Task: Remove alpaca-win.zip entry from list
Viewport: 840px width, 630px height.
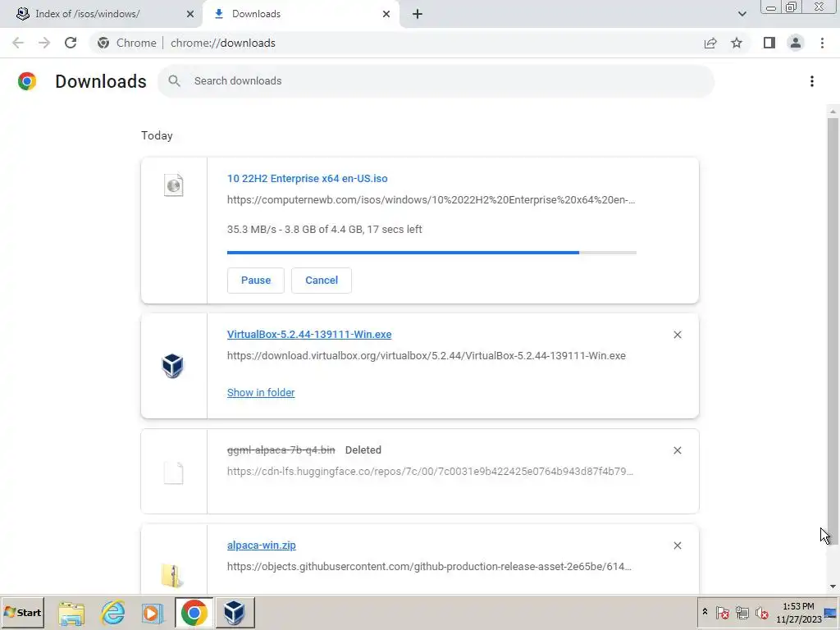Action: (x=677, y=546)
